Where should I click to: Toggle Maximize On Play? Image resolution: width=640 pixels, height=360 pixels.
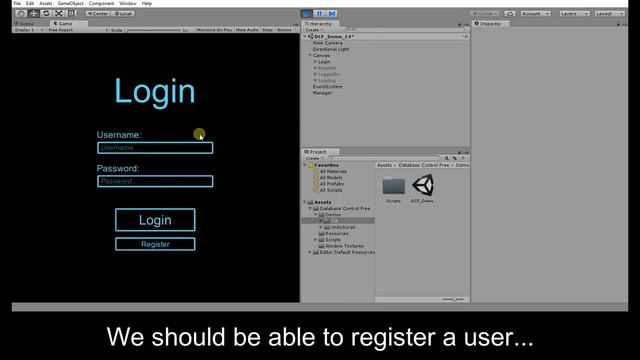[214, 30]
